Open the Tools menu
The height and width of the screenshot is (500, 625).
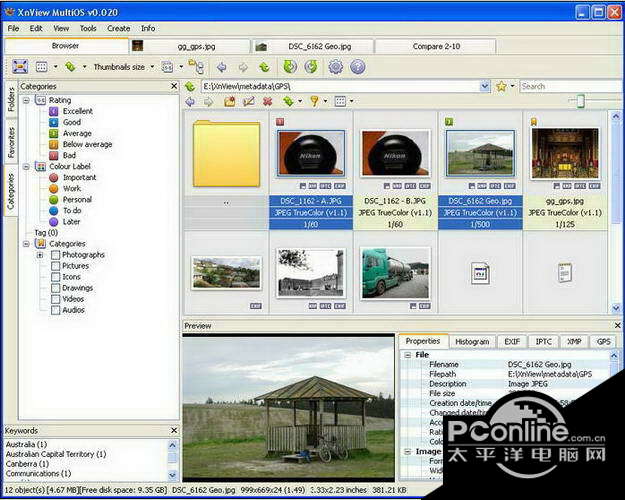click(x=88, y=28)
